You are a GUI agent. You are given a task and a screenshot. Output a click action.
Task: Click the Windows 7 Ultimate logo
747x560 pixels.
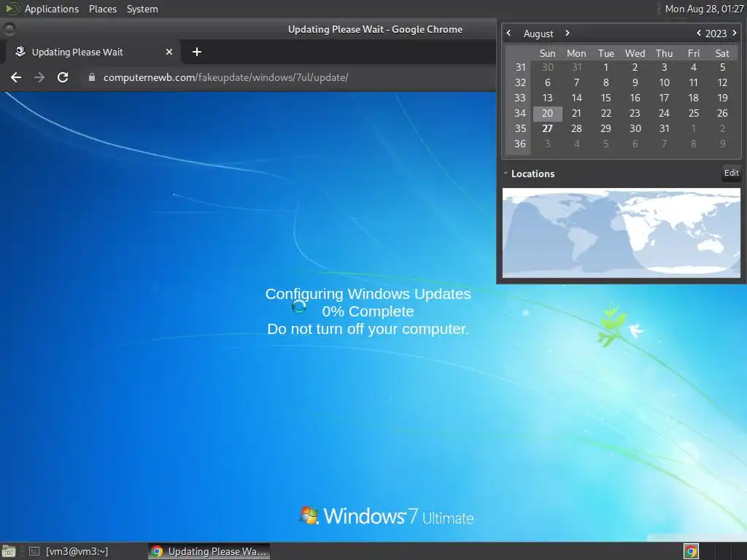(x=386, y=516)
